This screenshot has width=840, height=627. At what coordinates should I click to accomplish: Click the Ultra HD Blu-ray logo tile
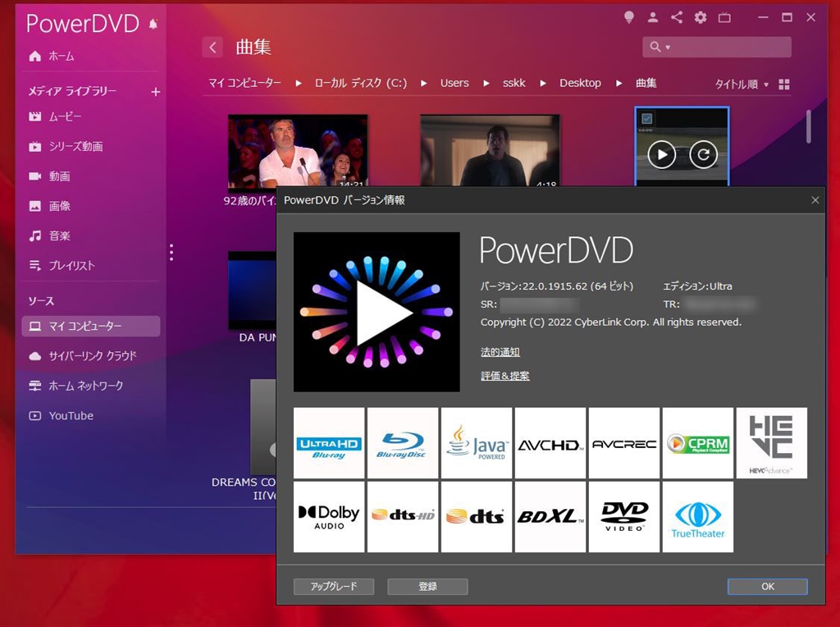[329, 442]
